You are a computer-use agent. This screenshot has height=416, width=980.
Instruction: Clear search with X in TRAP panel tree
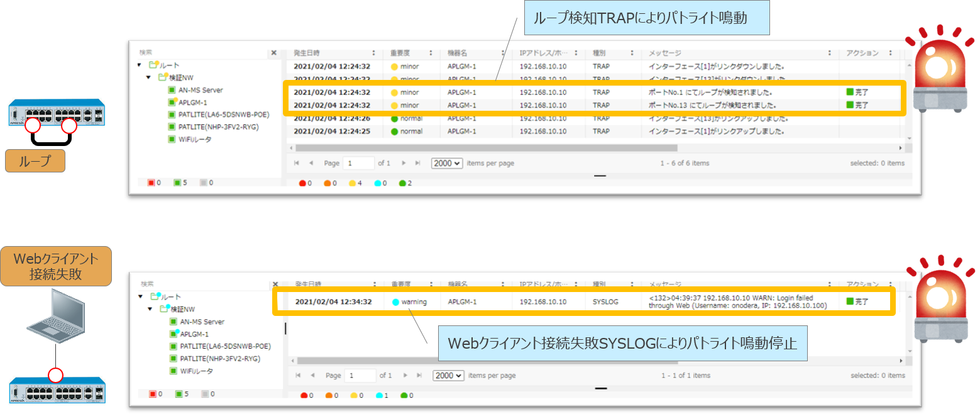coord(273,53)
